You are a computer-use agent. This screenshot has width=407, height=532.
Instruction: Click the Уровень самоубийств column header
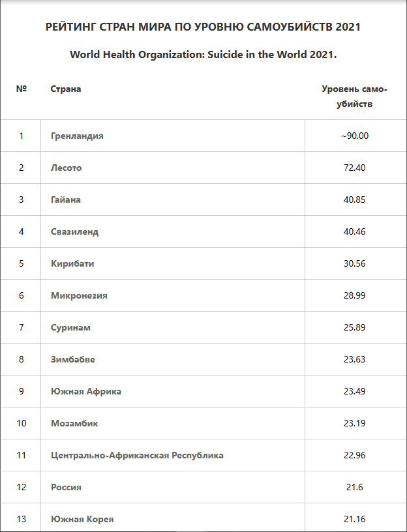(354, 96)
